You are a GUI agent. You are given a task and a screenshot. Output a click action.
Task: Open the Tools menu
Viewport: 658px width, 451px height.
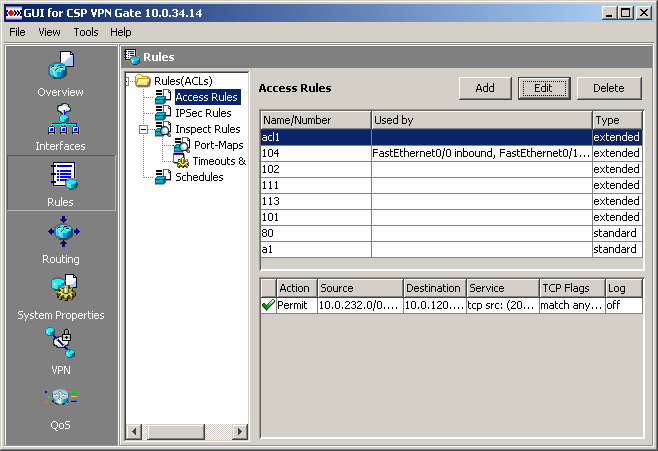tap(86, 32)
